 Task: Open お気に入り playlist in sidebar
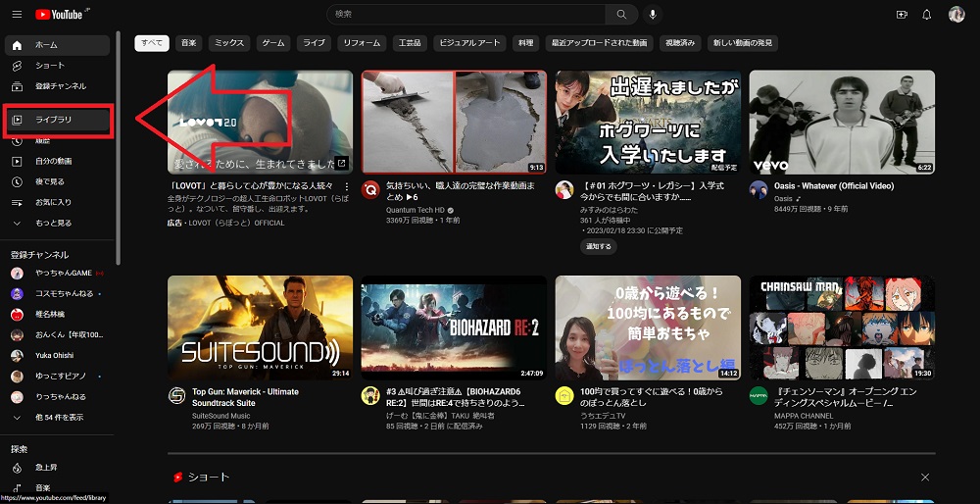[x=58, y=203]
